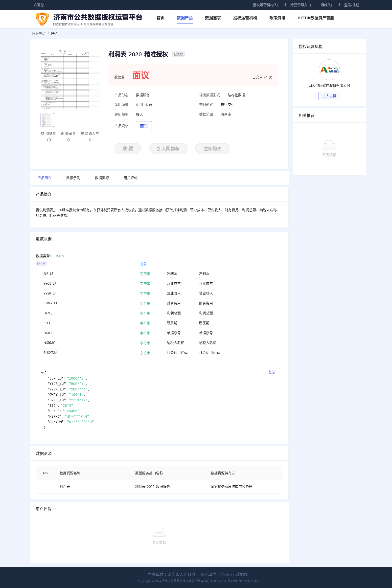This screenshot has height=588, width=392.
Task: Click the 对象 type label
Action: [x=143, y=264]
